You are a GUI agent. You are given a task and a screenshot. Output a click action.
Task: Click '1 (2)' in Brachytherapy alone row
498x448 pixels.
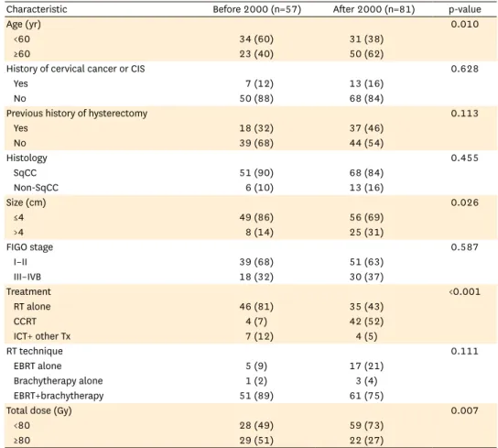coord(256,381)
